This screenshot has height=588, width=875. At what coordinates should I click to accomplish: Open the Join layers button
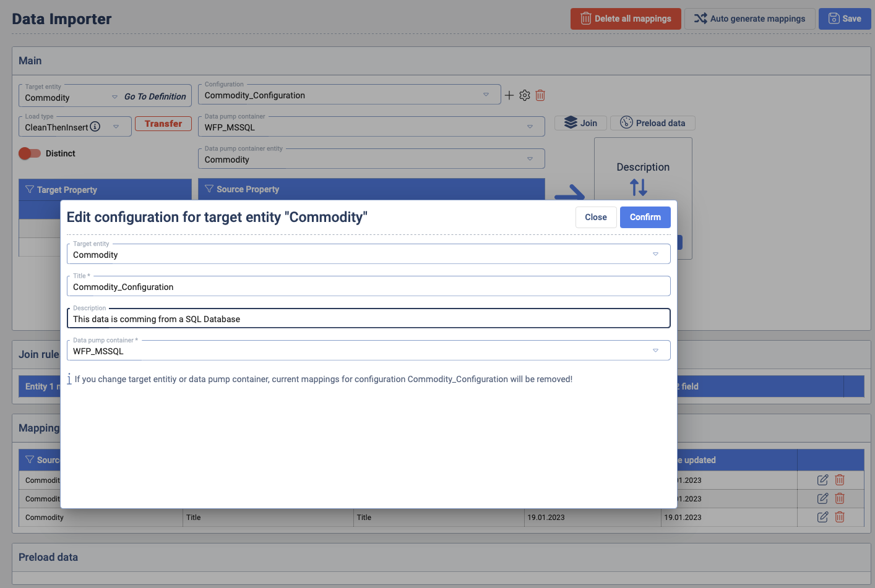580,123
